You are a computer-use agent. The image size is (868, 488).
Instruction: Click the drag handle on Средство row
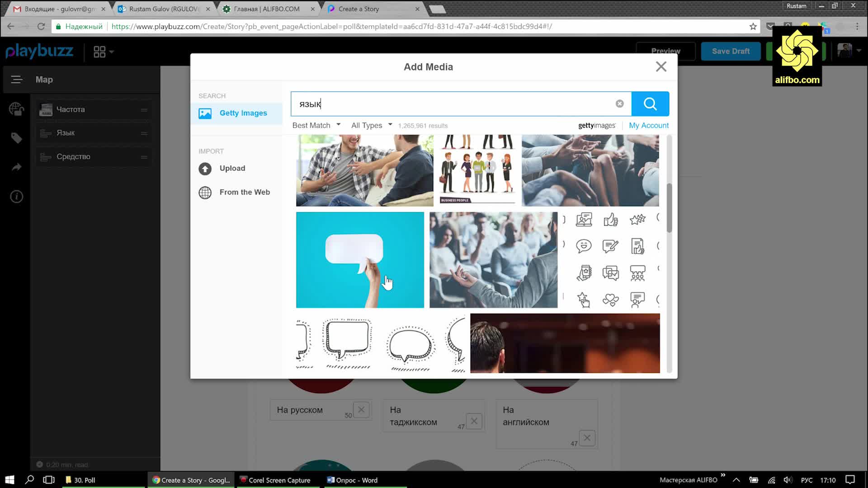tap(144, 157)
